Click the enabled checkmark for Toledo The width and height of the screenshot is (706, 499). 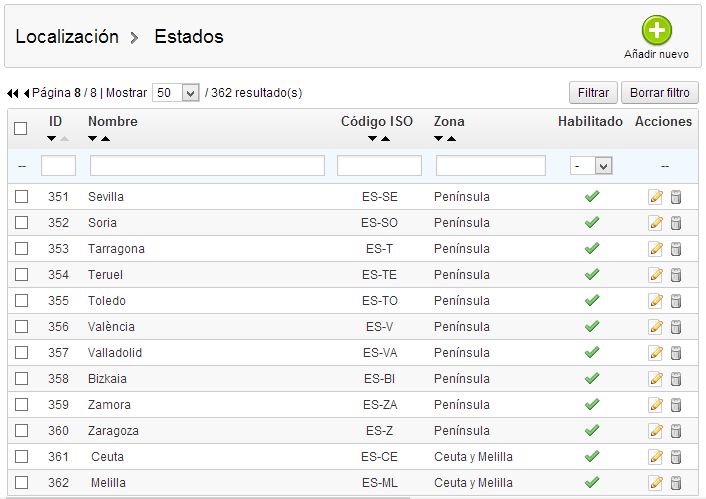point(592,300)
